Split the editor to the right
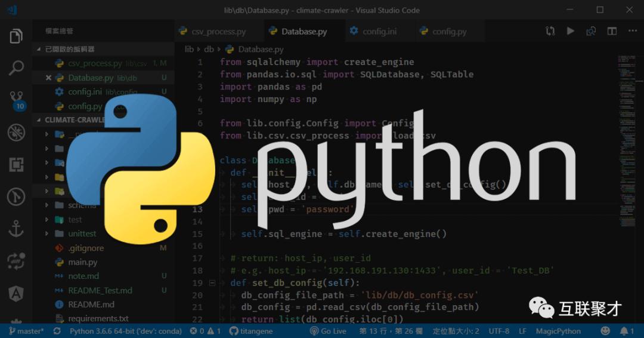644x338 pixels. 612,31
